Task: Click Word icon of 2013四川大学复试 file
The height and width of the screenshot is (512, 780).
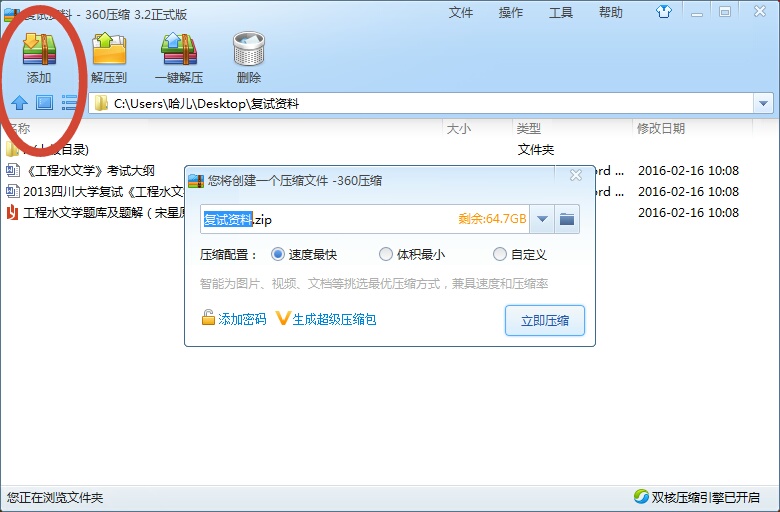Action: 12,191
